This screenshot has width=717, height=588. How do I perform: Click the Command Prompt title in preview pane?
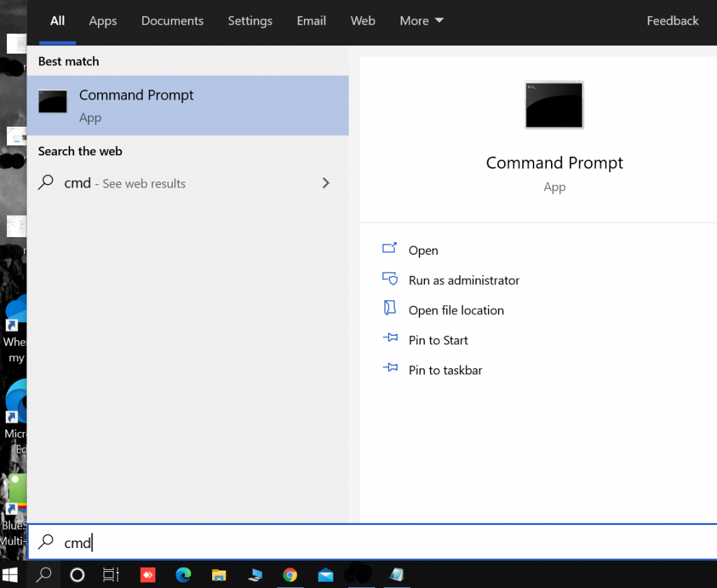(555, 163)
